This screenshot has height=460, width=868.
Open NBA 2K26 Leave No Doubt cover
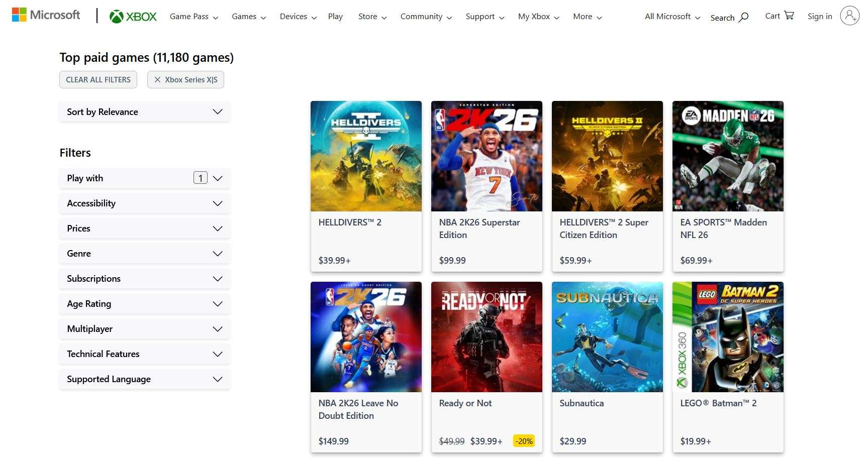(366, 337)
